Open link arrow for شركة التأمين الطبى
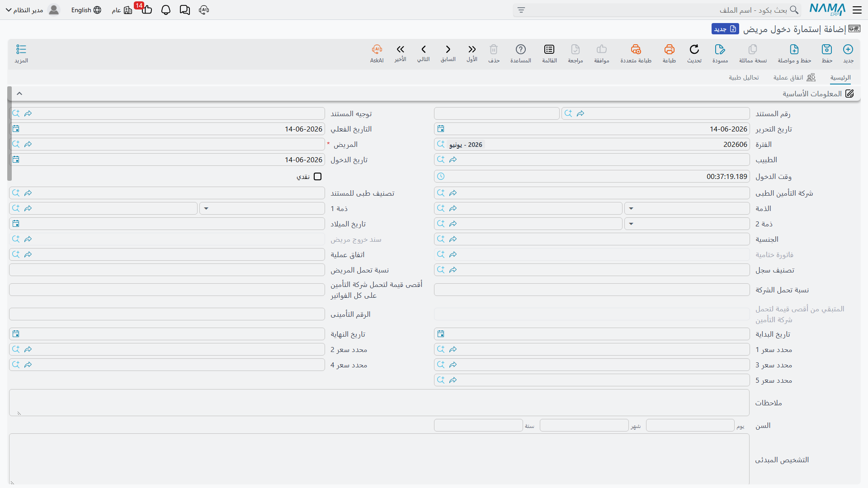The height and width of the screenshot is (488, 868). pyautogui.click(x=453, y=193)
